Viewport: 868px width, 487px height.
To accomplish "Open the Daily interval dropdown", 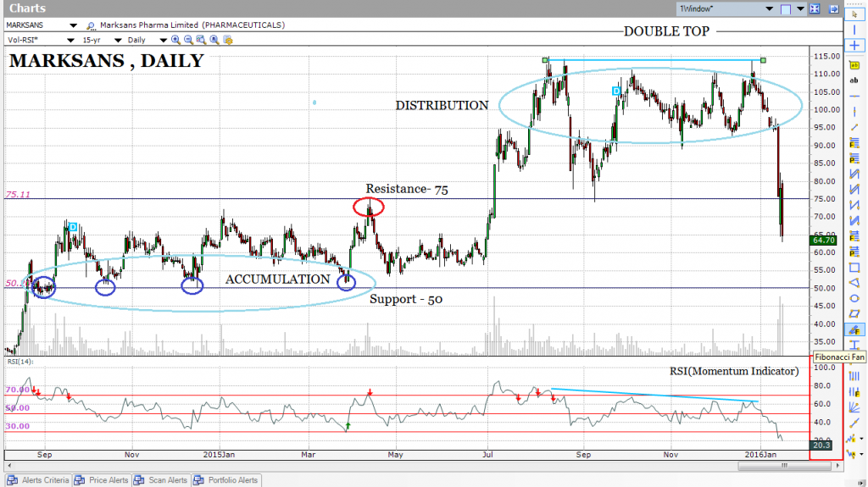I will (163, 41).
